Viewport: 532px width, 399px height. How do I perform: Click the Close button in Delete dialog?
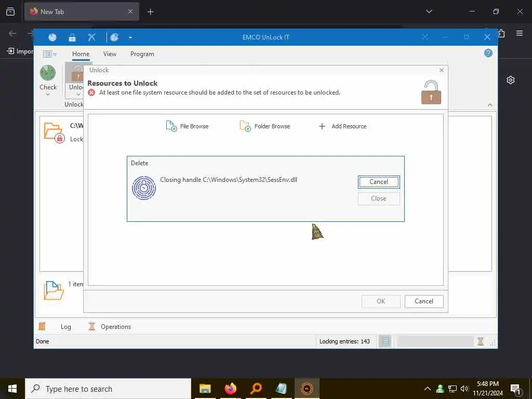click(379, 198)
